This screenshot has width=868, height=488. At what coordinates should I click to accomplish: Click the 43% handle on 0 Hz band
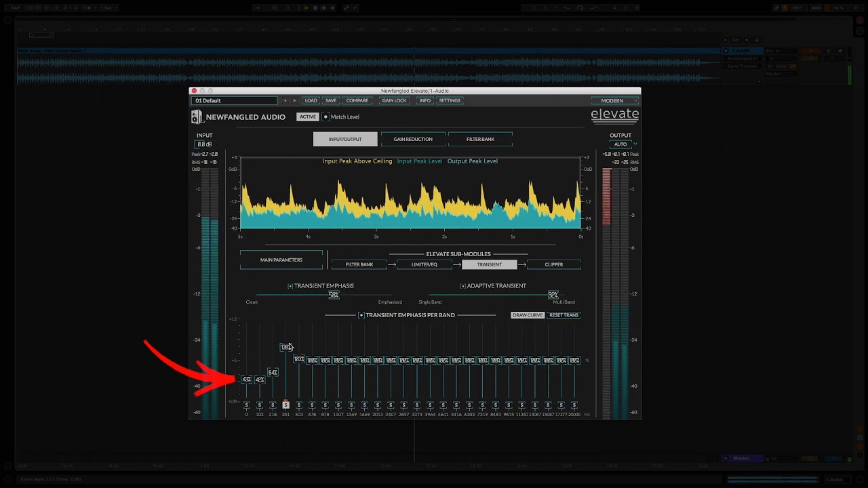point(246,380)
